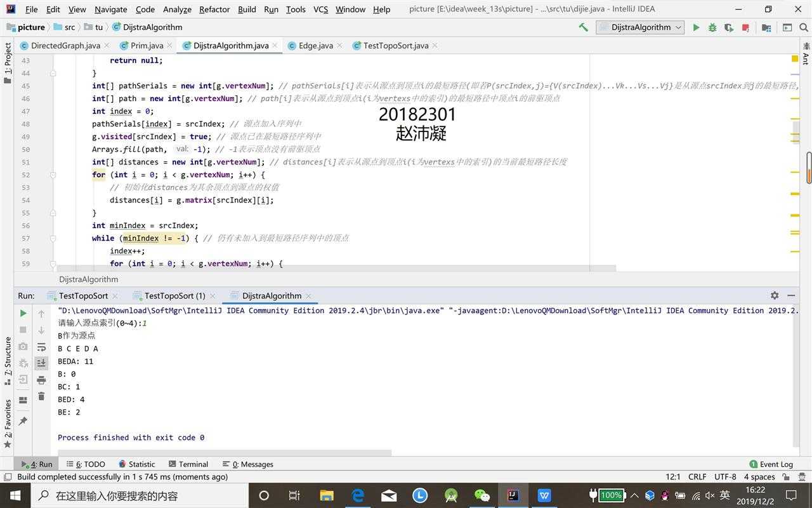The height and width of the screenshot is (508, 812).
Task: Print the console output via printer icon
Action: pyautogui.click(x=41, y=379)
